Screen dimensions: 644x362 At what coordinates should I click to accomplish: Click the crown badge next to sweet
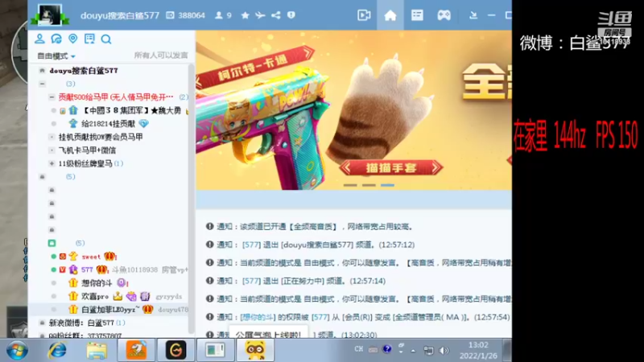[109, 257]
